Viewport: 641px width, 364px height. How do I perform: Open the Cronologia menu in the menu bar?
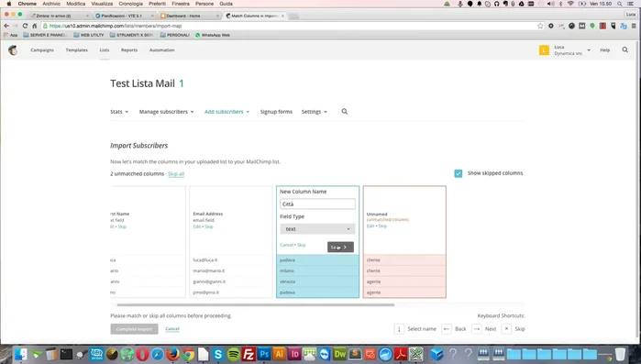tap(131, 4)
